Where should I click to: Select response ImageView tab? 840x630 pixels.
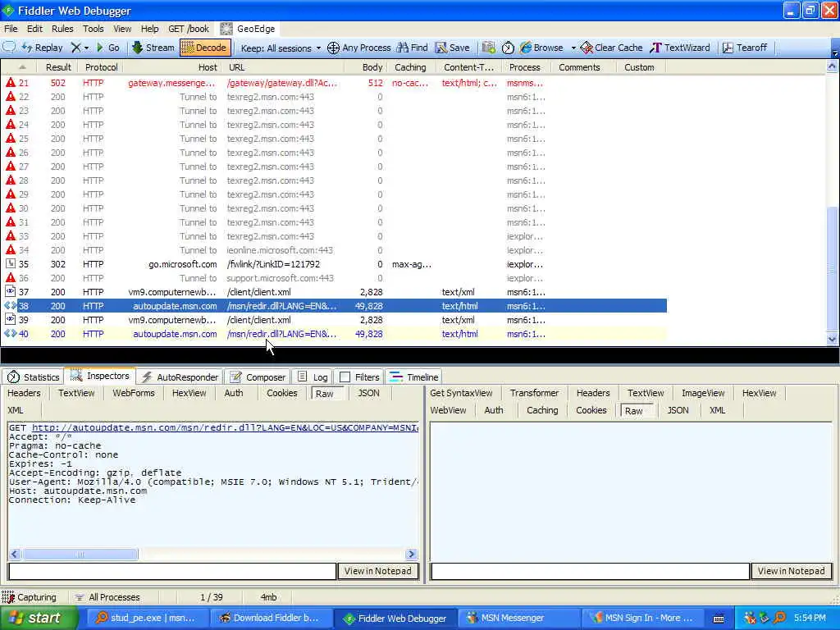click(x=703, y=393)
